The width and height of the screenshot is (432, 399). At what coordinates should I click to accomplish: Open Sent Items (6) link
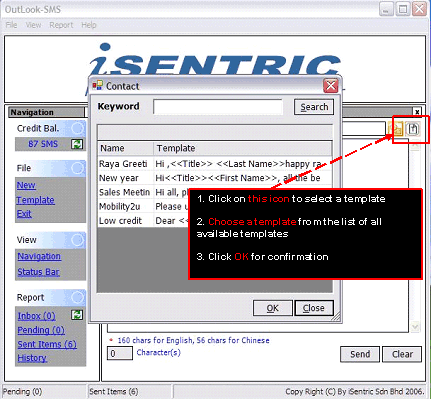coord(47,344)
